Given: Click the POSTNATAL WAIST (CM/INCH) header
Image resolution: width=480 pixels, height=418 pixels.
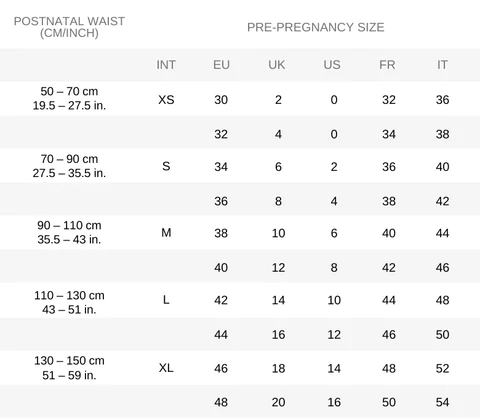Looking at the screenshot, I should [x=69, y=27].
